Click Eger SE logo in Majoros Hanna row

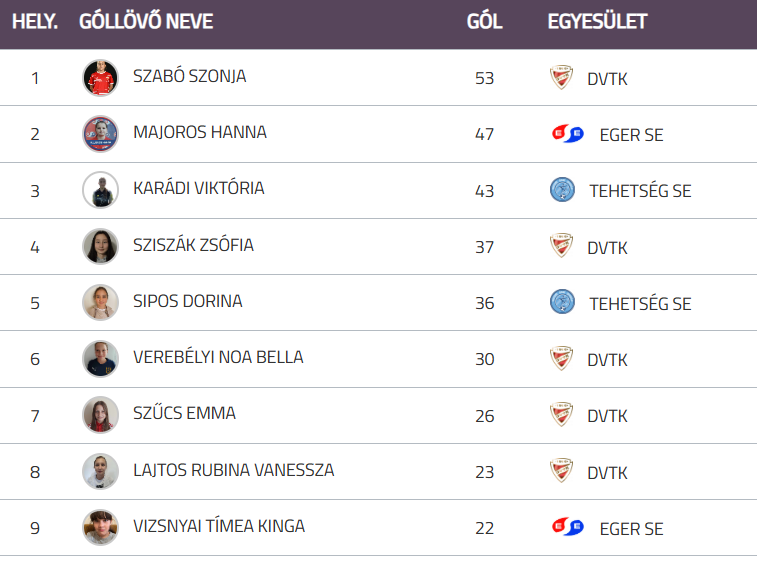point(568,134)
